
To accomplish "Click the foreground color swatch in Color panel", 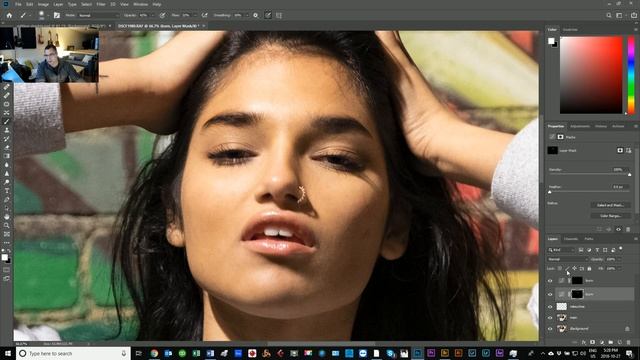I will pos(551,41).
